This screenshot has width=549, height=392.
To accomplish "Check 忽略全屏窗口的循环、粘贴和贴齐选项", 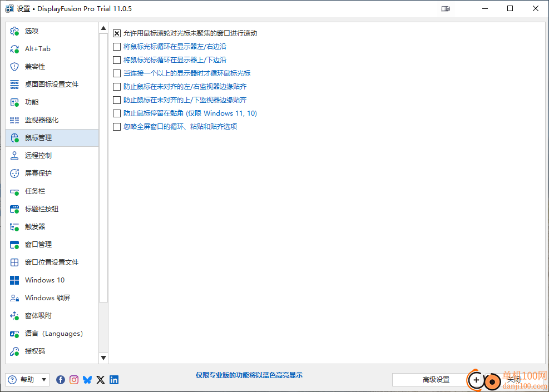I will coord(117,126).
